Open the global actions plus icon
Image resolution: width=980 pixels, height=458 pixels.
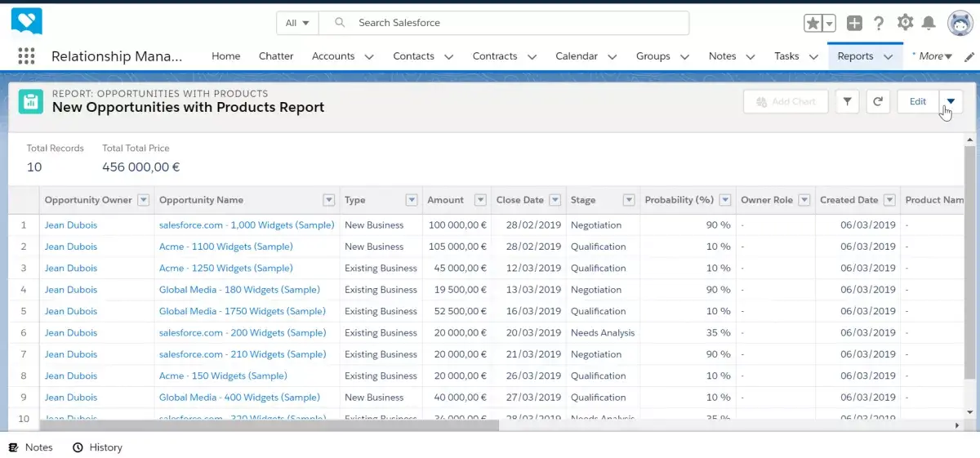854,23
